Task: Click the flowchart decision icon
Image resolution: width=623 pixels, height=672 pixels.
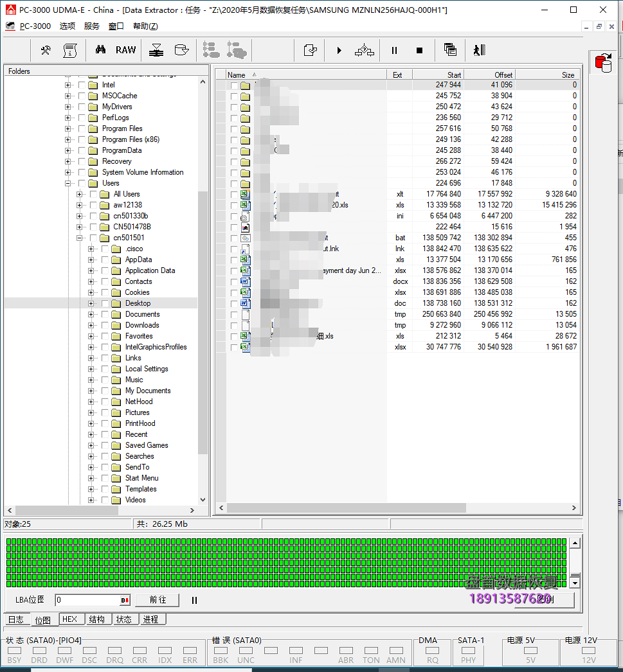Action: (365, 51)
